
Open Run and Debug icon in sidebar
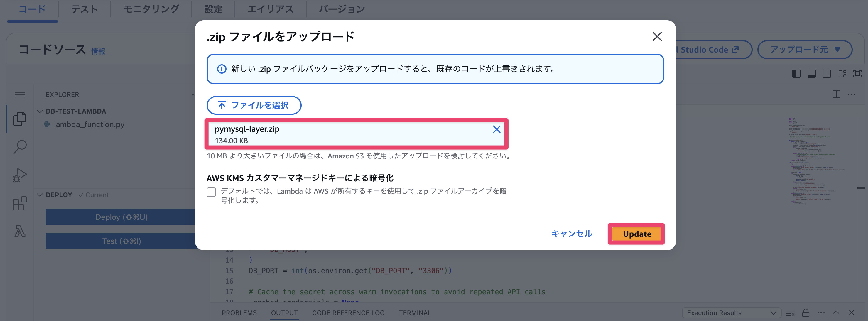coord(20,175)
